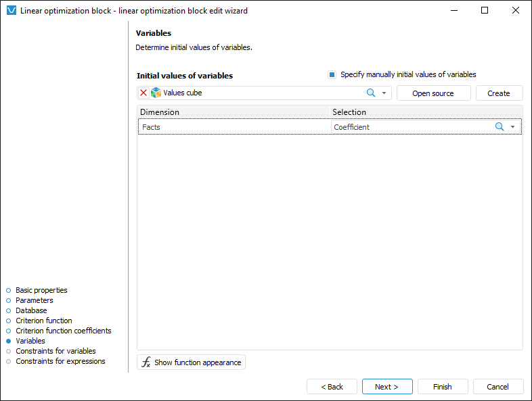The height and width of the screenshot is (401, 532).
Task: Click the fx function icon
Action: click(146, 362)
